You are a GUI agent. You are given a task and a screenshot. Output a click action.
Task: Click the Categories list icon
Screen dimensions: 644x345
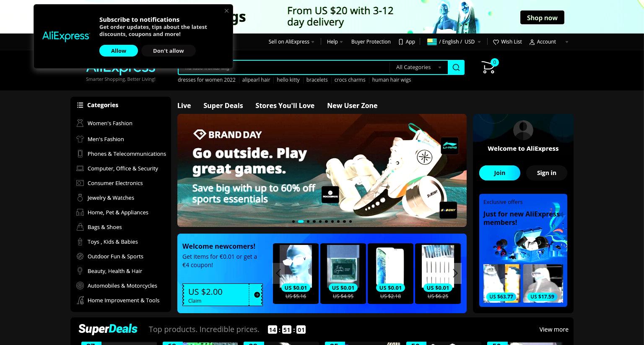tap(80, 105)
